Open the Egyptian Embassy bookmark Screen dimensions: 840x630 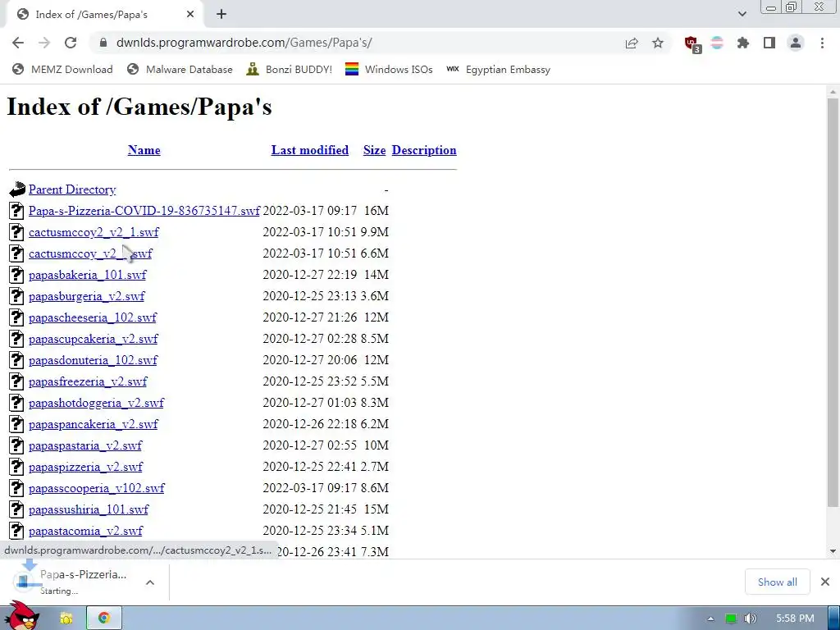pos(498,69)
